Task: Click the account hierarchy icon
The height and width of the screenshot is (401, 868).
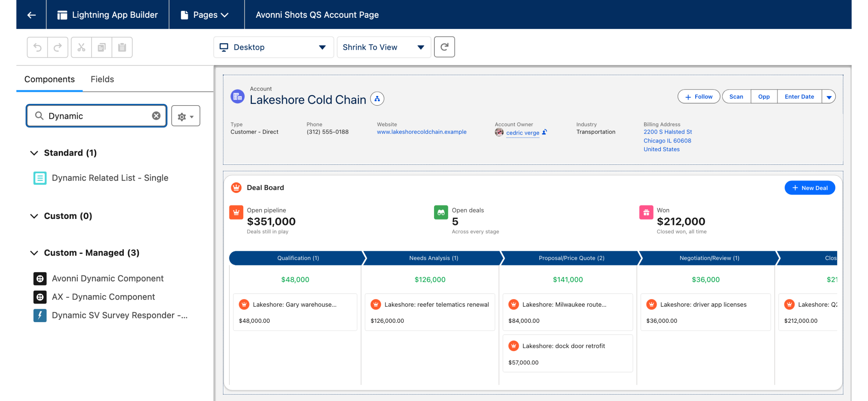Action: (377, 99)
